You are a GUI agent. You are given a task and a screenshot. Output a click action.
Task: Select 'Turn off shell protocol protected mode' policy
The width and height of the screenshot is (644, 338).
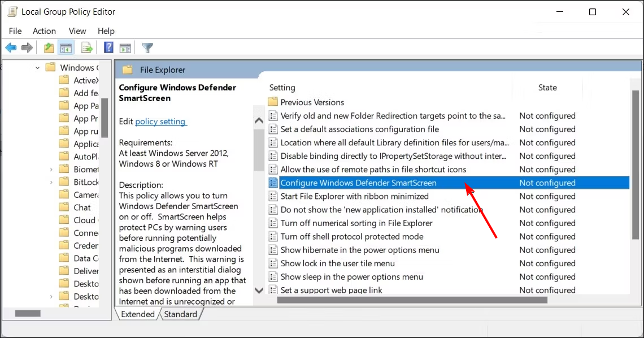(351, 236)
